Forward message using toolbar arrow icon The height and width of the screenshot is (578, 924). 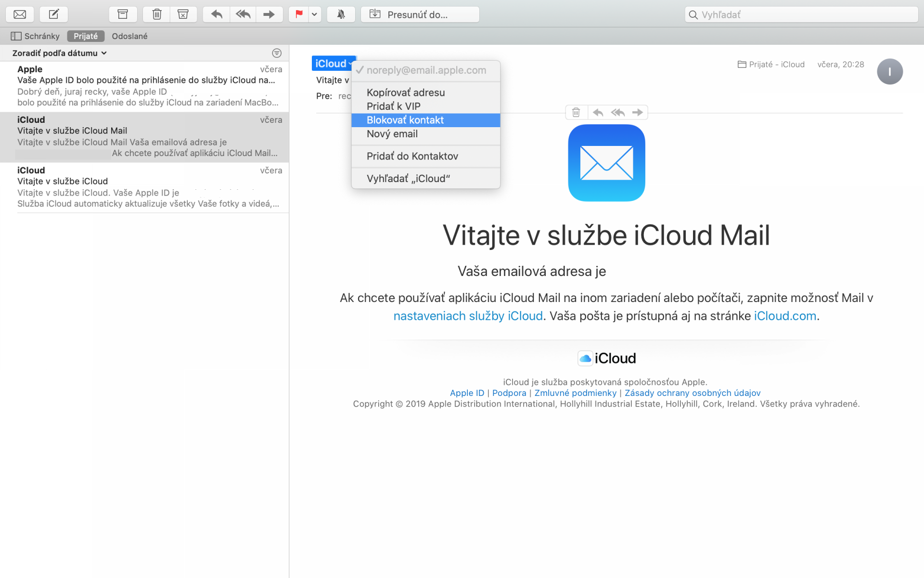(269, 14)
